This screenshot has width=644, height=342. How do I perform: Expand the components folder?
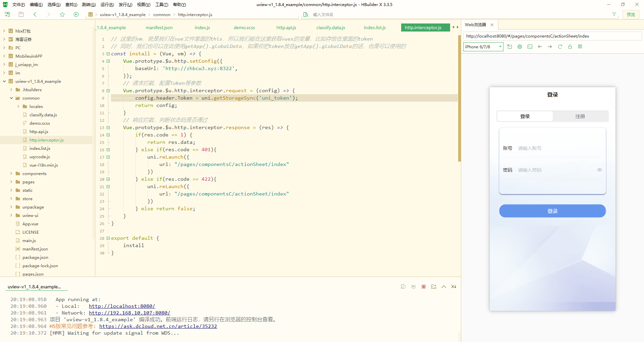11,173
